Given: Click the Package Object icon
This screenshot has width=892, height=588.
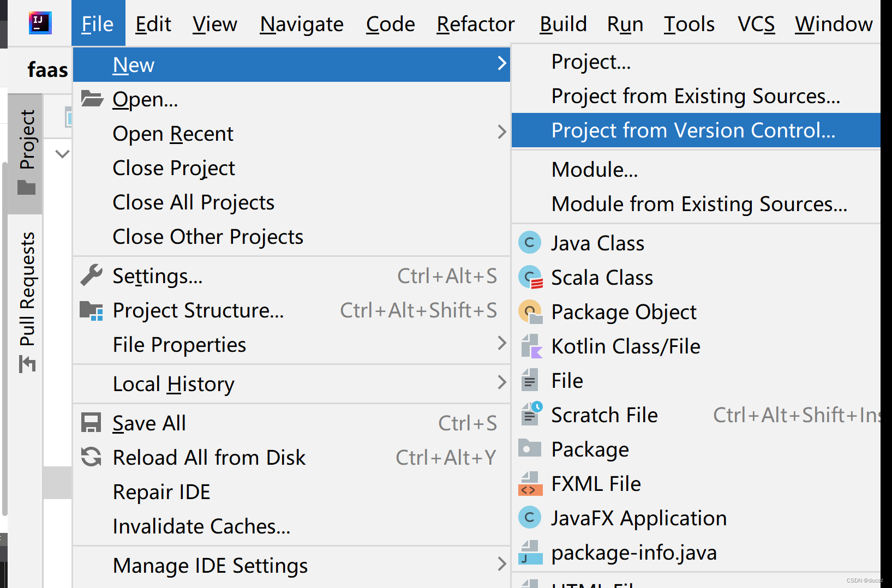Looking at the screenshot, I should tap(530, 311).
